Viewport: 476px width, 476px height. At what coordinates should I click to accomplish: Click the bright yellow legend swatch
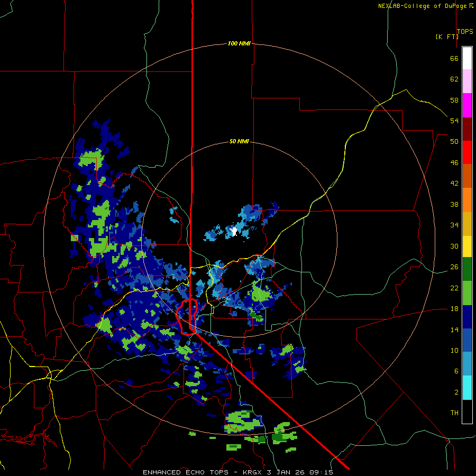tap(467, 246)
